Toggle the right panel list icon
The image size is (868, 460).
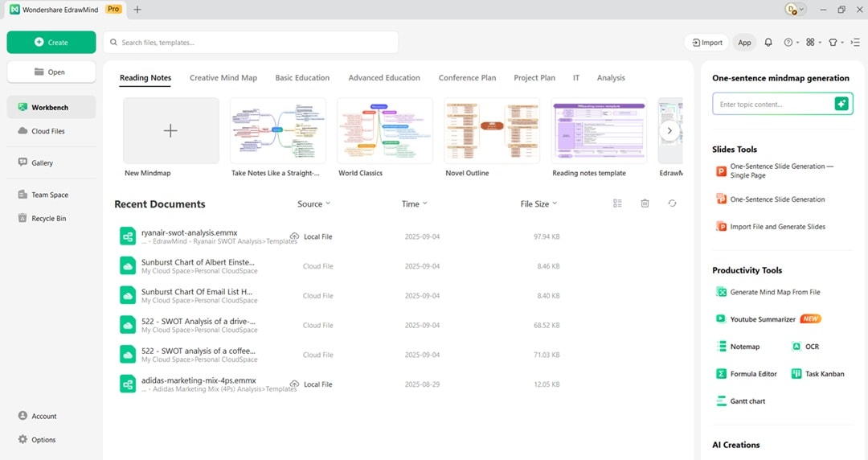point(855,42)
